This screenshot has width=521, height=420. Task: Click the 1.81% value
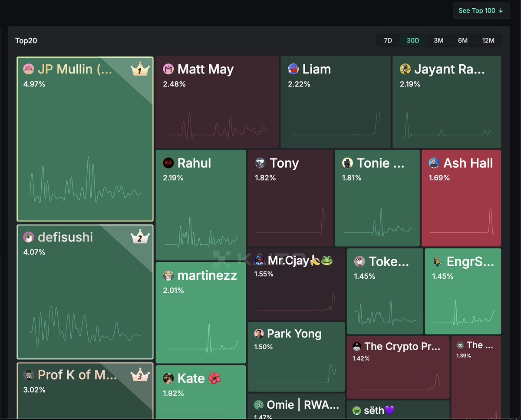tap(353, 178)
